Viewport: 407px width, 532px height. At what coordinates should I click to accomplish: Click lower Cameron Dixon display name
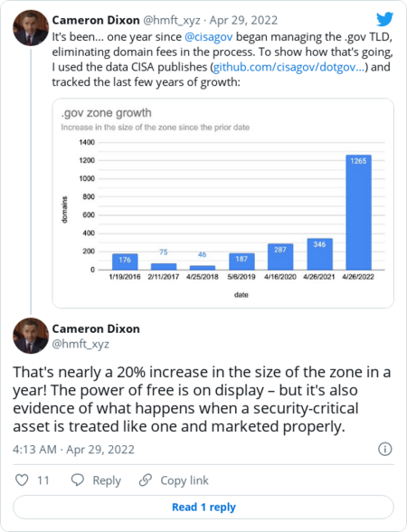(x=96, y=328)
